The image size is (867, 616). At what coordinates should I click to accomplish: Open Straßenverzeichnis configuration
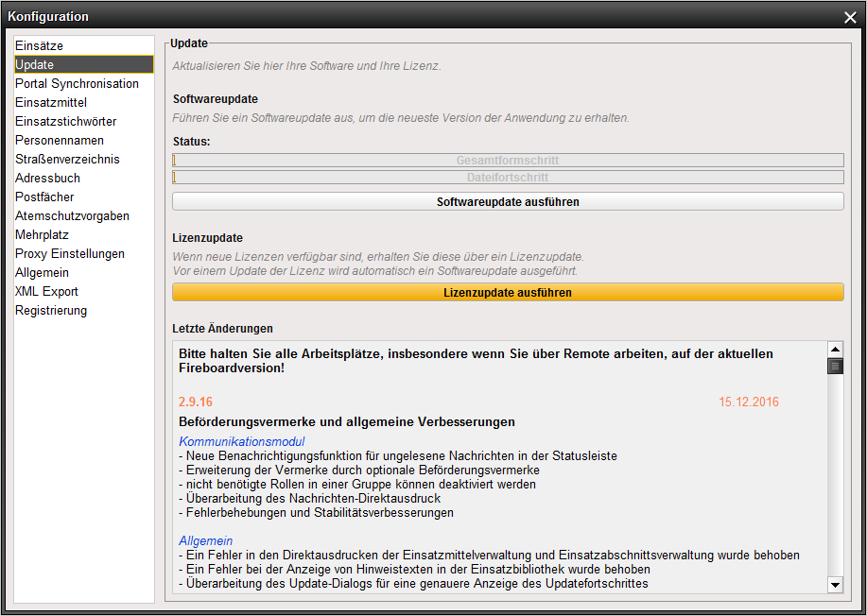(67, 159)
